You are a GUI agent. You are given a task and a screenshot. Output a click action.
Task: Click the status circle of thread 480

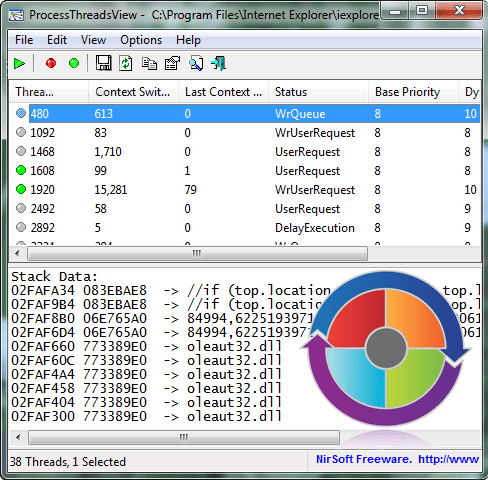21,113
